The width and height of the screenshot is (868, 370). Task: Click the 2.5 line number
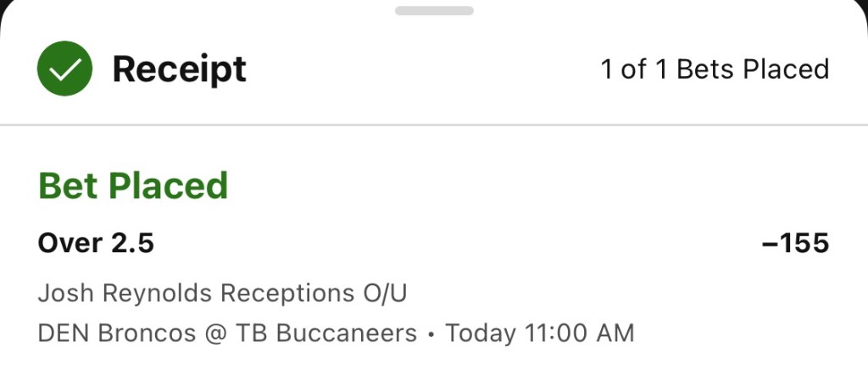133,244
